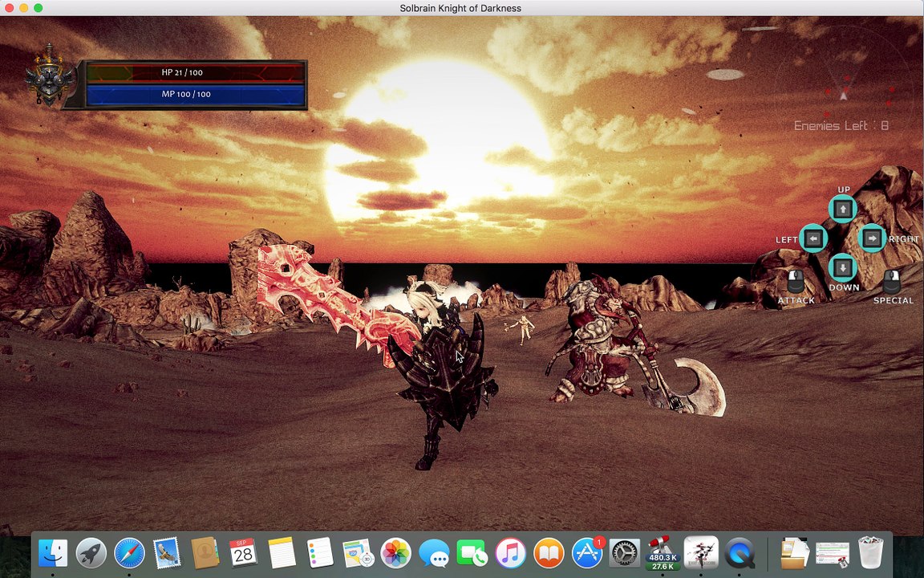
Task: Click the ATTACK mouse icon
Action: 796,281
